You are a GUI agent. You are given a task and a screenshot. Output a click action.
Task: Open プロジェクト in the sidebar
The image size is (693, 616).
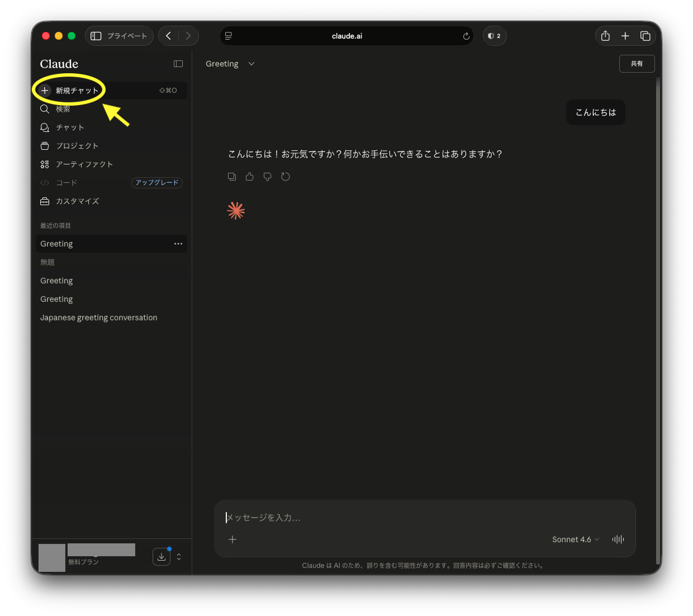click(77, 146)
